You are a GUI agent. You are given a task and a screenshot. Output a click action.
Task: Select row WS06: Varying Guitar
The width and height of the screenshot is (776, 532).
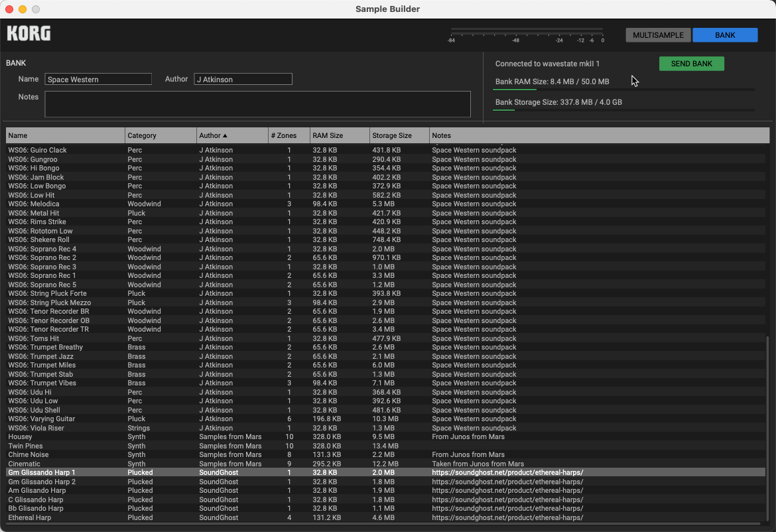tap(385, 419)
